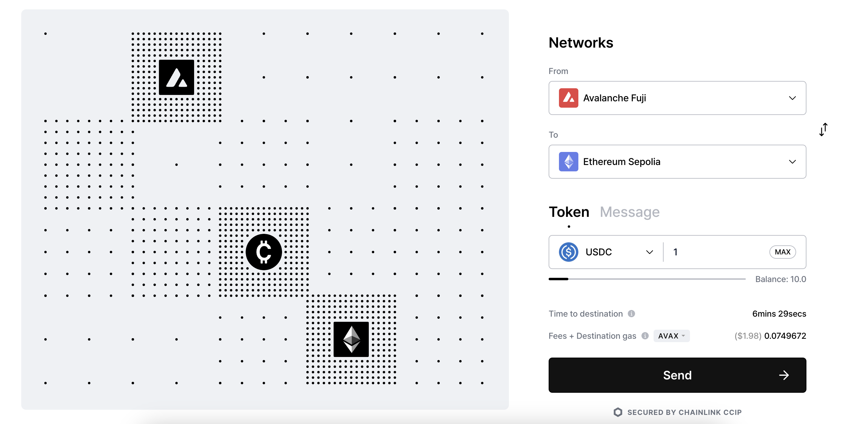Image resolution: width=868 pixels, height=424 pixels.
Task: Show the Time to destination info tooltip
Action: click(x=631, y=314)
